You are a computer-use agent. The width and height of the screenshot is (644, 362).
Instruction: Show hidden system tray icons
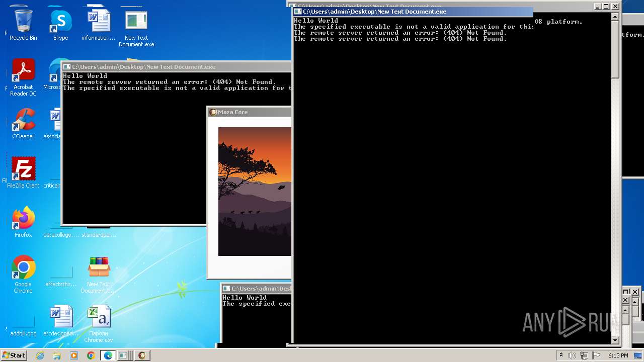pos(561,355)
